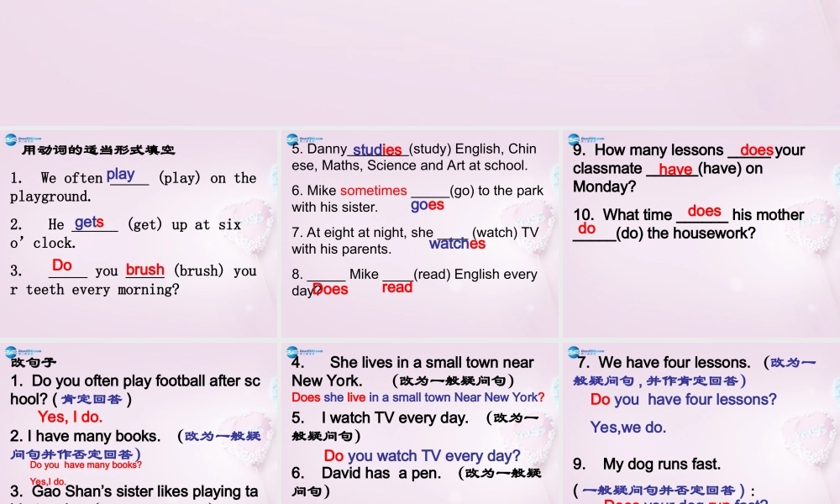Click the logo on the 改句子 slide

click(x=22, y=352)
